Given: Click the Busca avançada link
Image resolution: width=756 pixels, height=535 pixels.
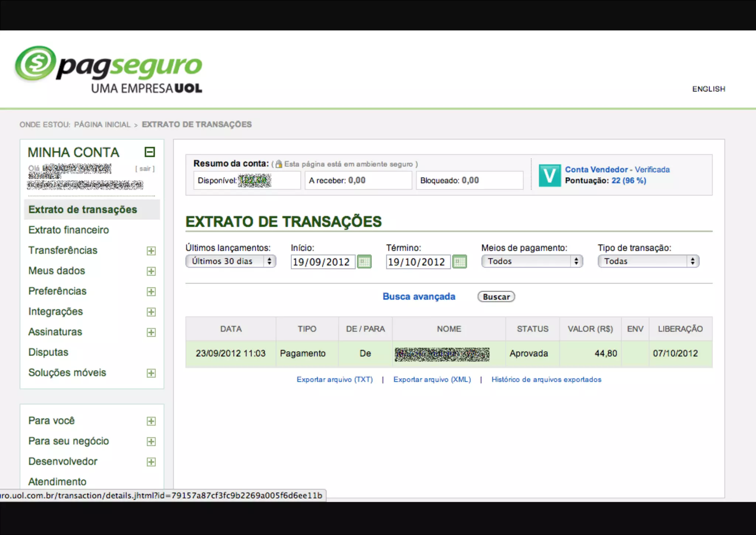Looking at the screenshot, I should [419, 296].
